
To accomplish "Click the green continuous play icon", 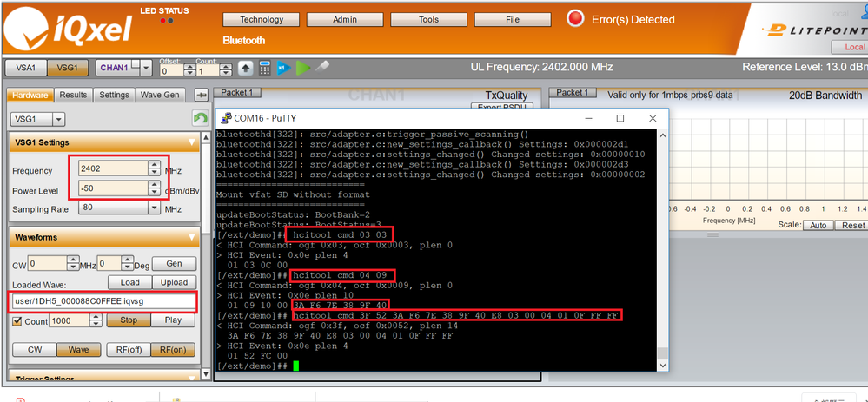I will click(303, 68).
